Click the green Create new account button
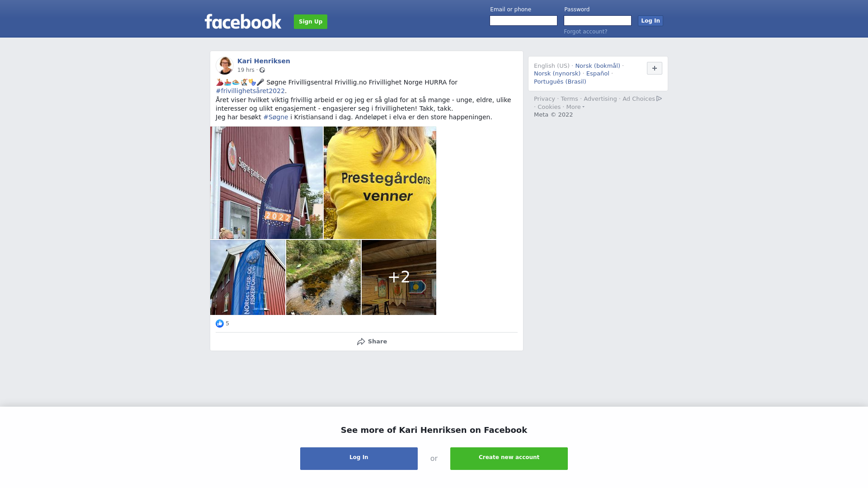Image resolution: width=868 pixels, height=488 pixels. click(509, 459)
